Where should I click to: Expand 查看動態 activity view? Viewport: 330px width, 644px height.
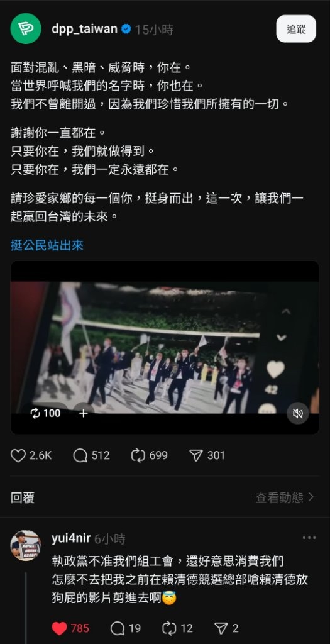[x=285, y=498]
